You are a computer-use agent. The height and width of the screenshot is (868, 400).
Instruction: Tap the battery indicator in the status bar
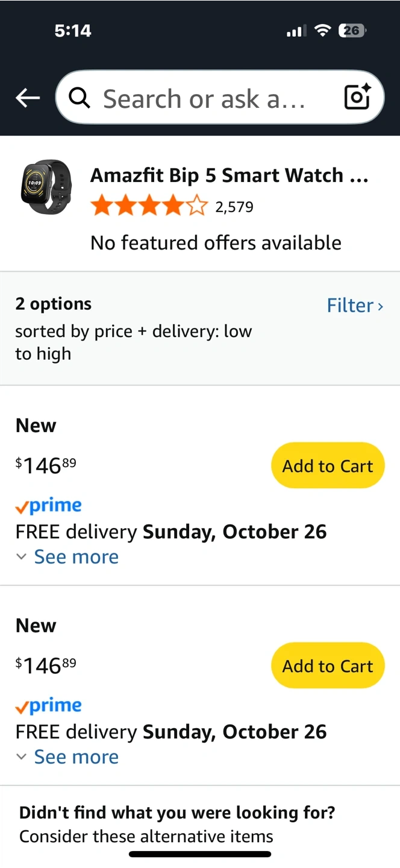[x=352, y=31]
